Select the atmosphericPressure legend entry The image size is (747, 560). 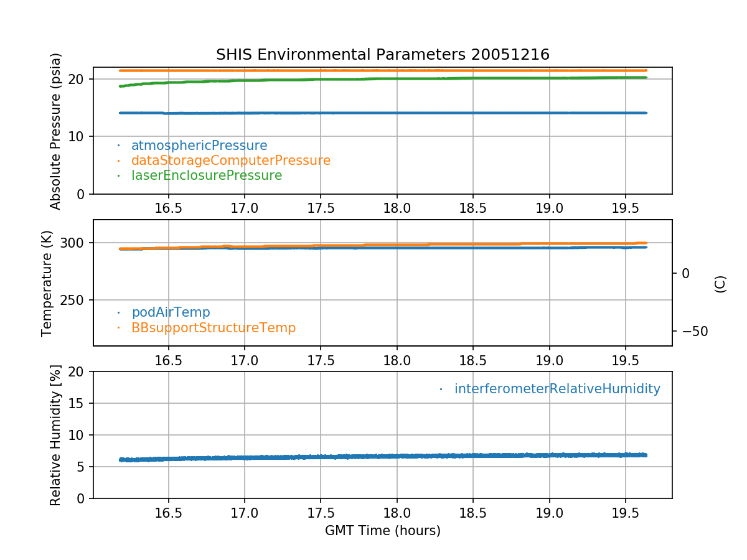199,146
